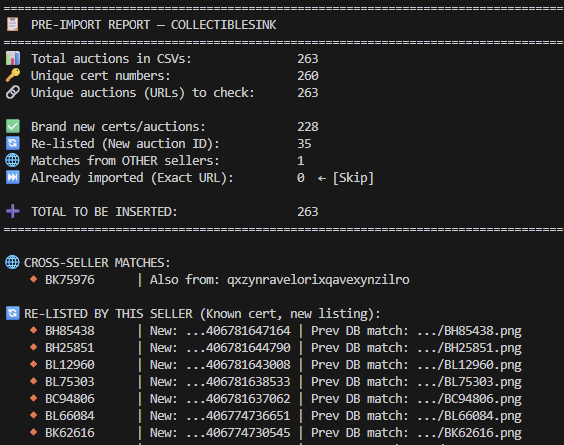
Task: Click new auction ID ...406781638533
Action: coord(238,381)
